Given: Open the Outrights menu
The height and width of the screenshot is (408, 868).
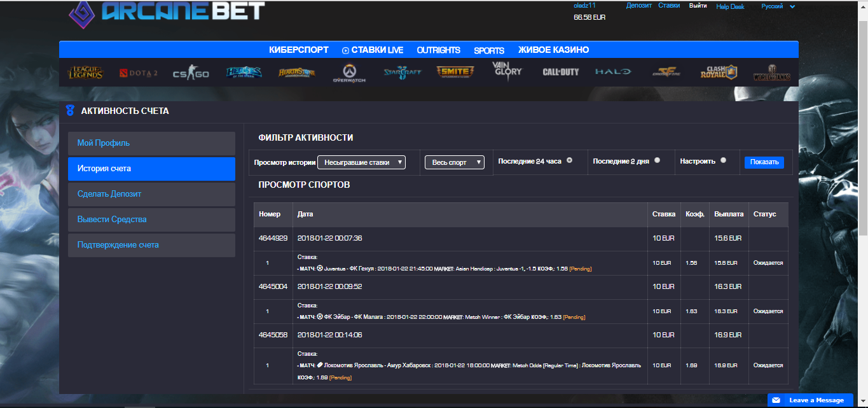Looking at the screenshot, I should click(439, 50).
